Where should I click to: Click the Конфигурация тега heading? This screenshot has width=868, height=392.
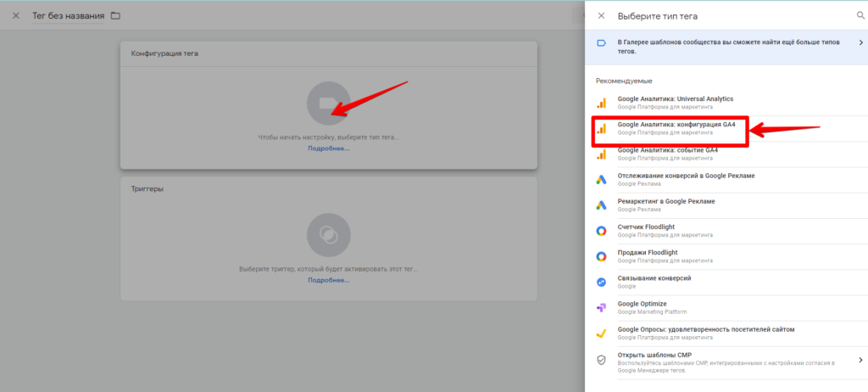(x=164, y=53)
